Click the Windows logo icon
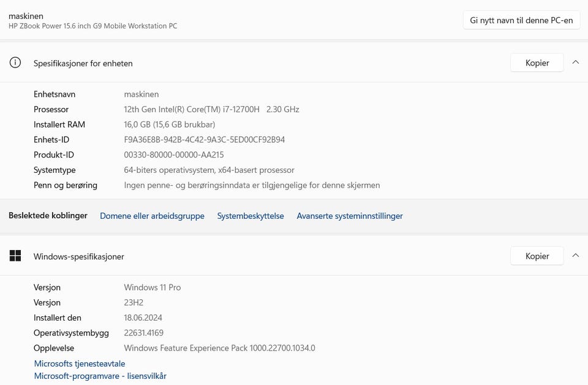Screen dimensions: 588x385 coord(15,256)
